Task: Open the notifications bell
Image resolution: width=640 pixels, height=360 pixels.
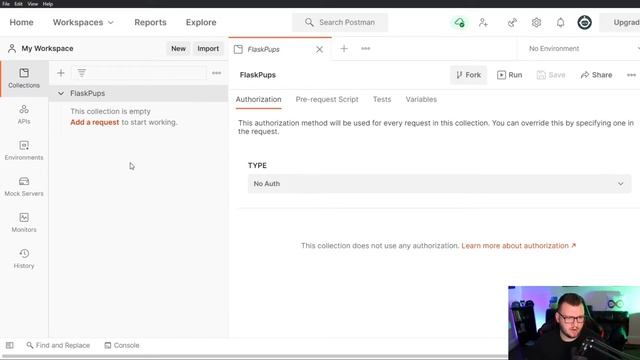Action: coord(560,22)
